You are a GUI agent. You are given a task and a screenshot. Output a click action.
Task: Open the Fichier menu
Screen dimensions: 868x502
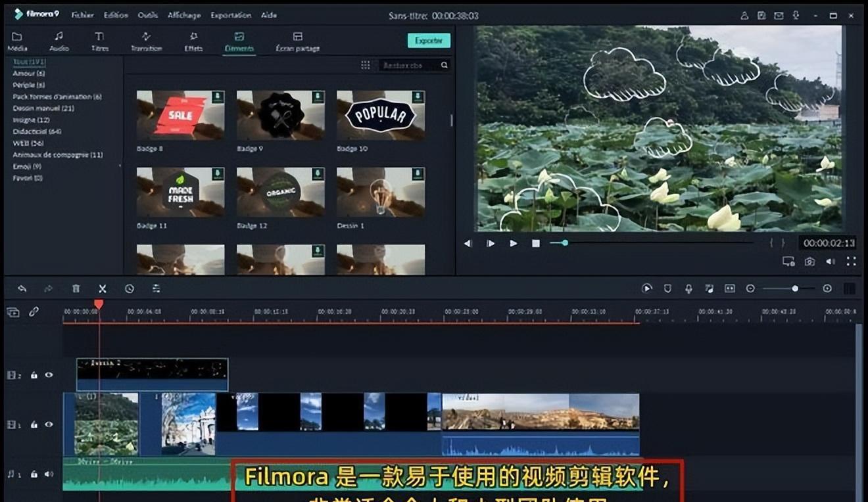(82, 15)
